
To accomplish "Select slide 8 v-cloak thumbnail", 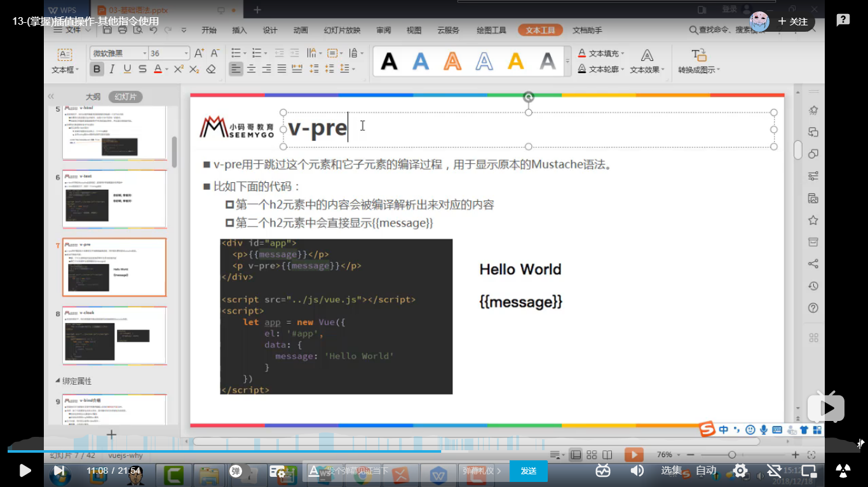I will [x=114, y=336].
